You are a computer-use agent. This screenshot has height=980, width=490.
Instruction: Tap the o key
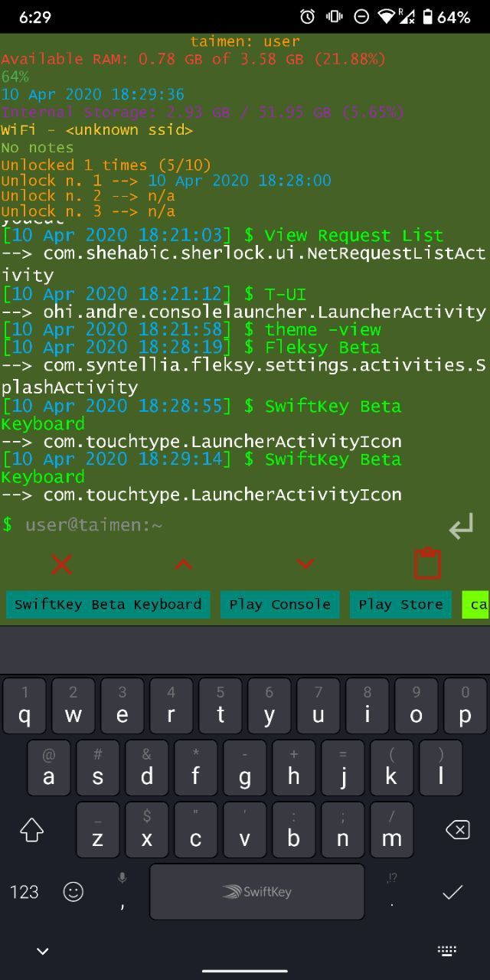[x=416, y=706]
